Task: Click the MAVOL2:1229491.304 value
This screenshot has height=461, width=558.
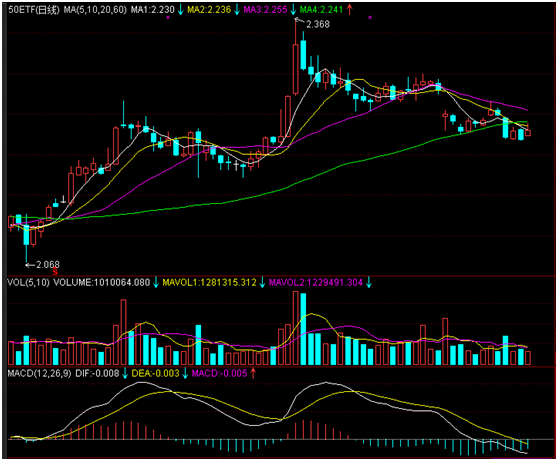Action: pyautogui.click(x=316, y=283)
